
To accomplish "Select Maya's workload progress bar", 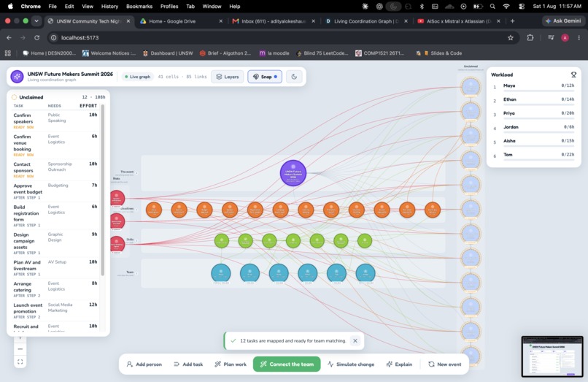I will click(x=539, y=91).
